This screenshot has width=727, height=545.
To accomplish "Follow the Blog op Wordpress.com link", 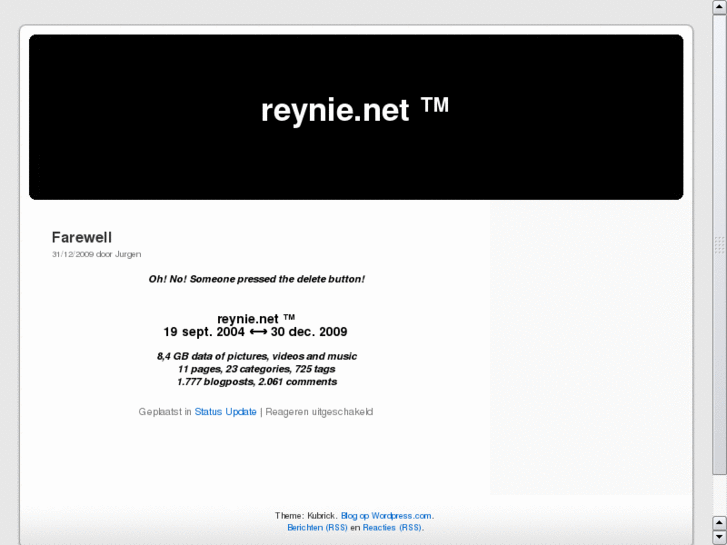I will [387, 516].
